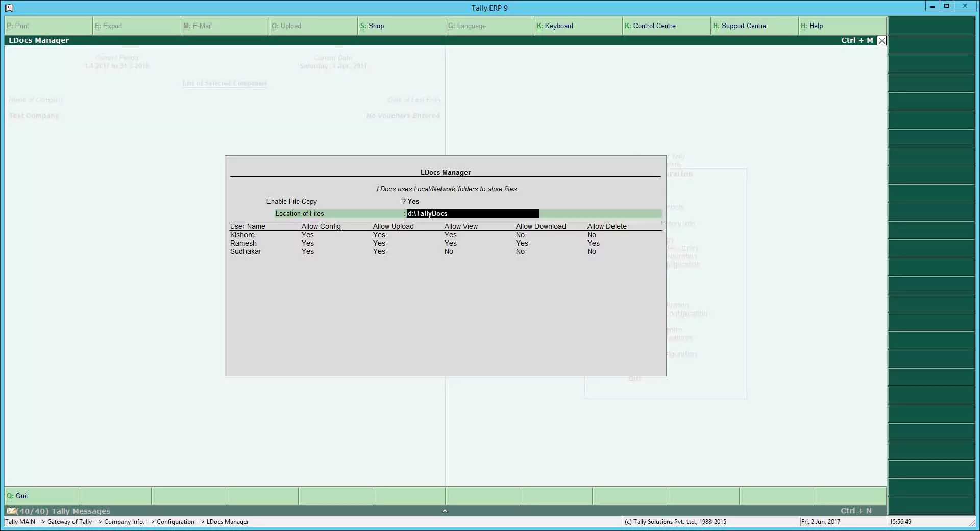Viewport: 980px width, 531px height.
Task: Click the date Fri, 2 Jun, 2017
Action: (820, 522)
